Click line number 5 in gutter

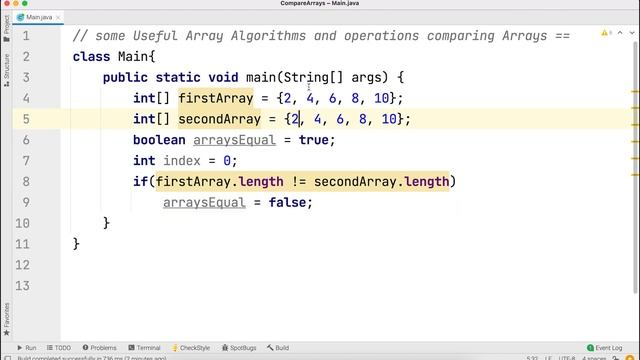point(26,119)
